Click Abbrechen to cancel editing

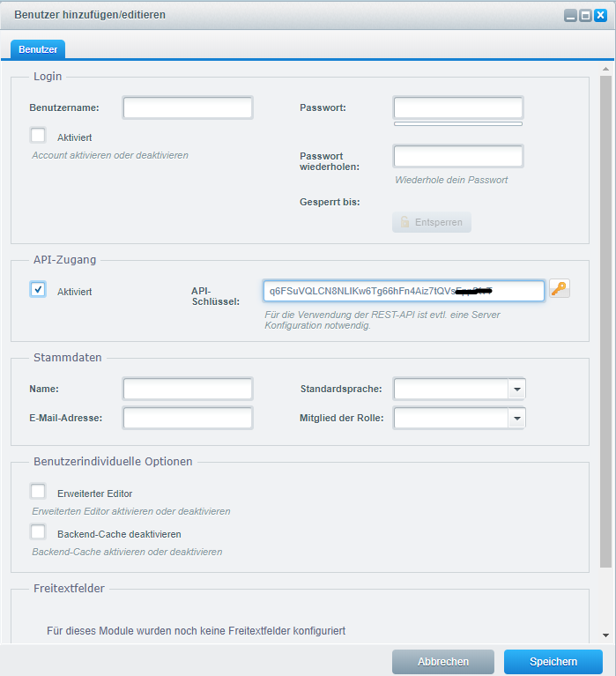click(x=442, y=661)
